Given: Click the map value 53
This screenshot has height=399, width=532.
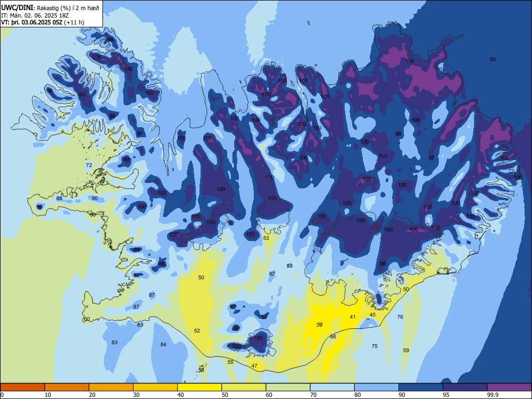Looking at the screenshot, I should 267,238.
